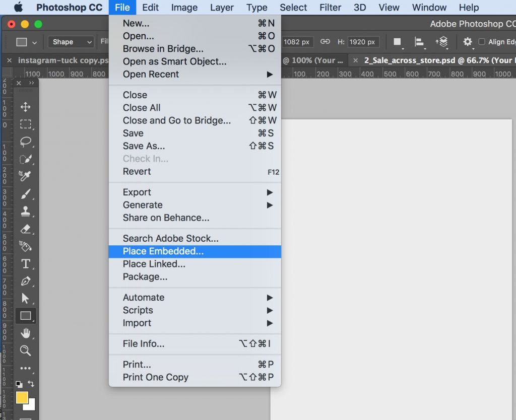The image size is (516, 420).
Task: Select the Pen tool
Action: coord(25,281)
